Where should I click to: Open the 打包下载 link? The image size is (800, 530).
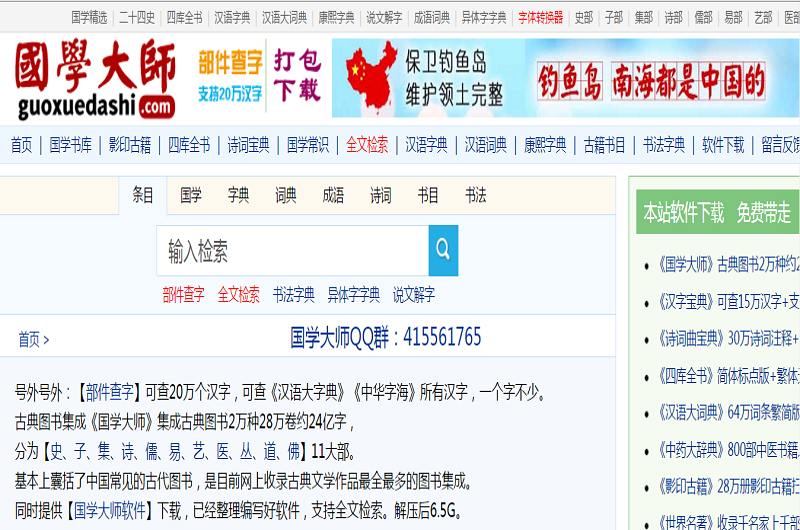tap(297, 75)
